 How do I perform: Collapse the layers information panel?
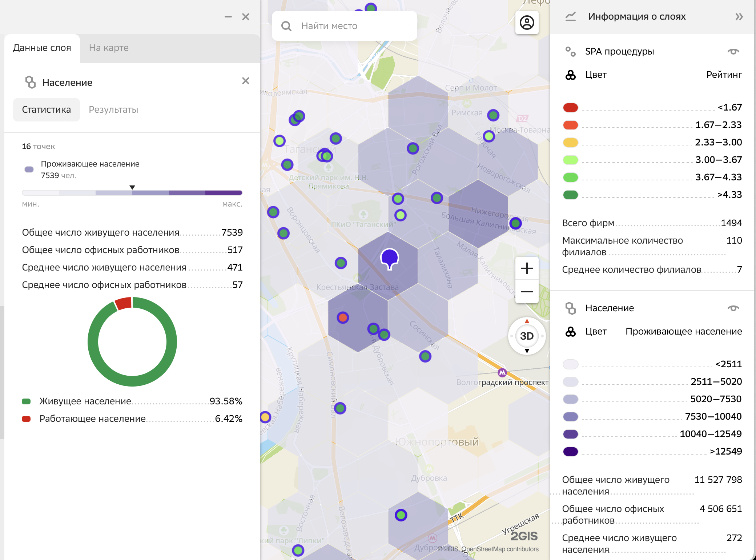pyautogui.click(x=739, y=17)
